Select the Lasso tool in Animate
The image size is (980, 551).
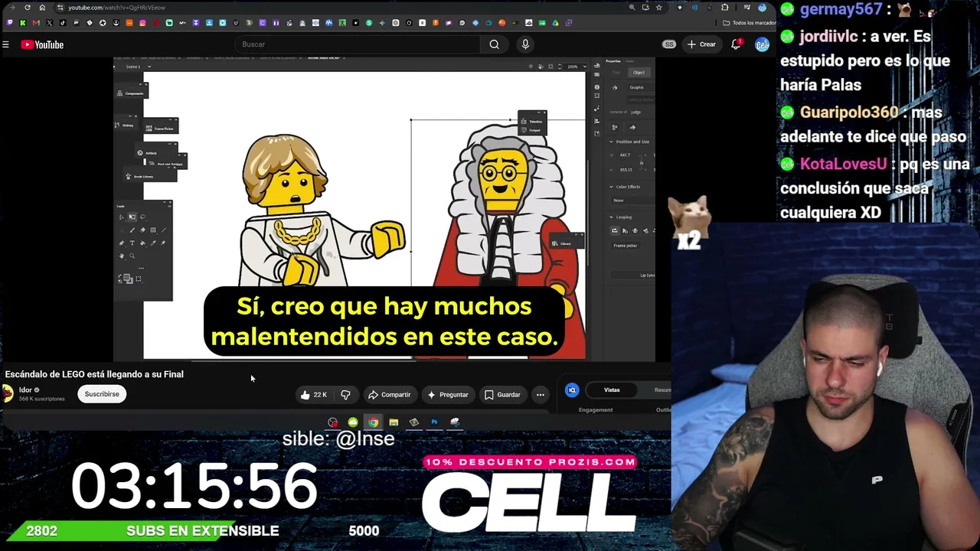[142, 217]
